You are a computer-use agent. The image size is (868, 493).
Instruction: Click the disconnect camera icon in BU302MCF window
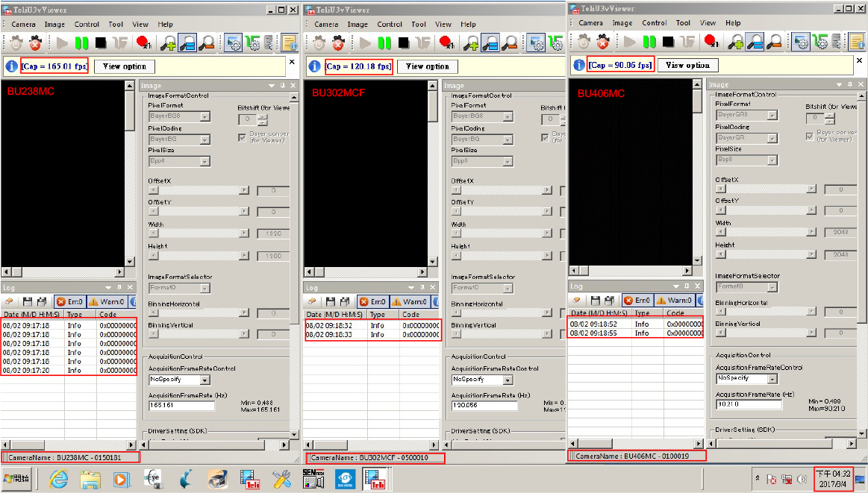coord(338,43)
